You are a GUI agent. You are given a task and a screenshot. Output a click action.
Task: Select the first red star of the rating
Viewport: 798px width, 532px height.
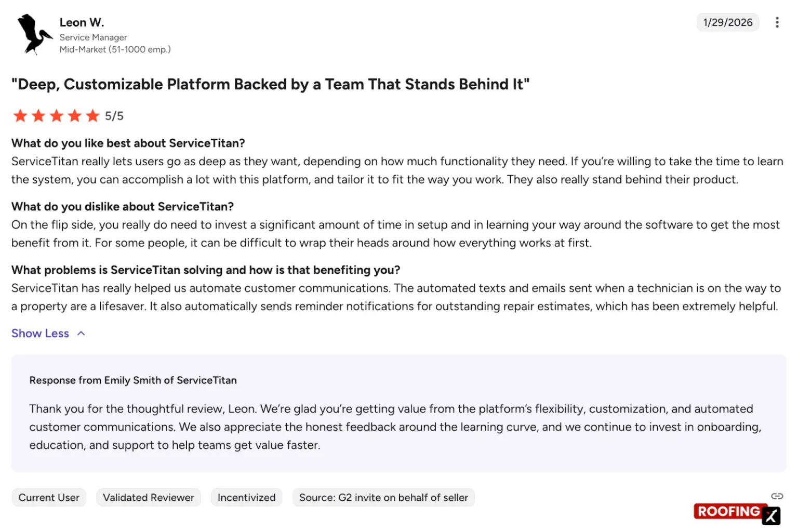(x=20, y=115)
